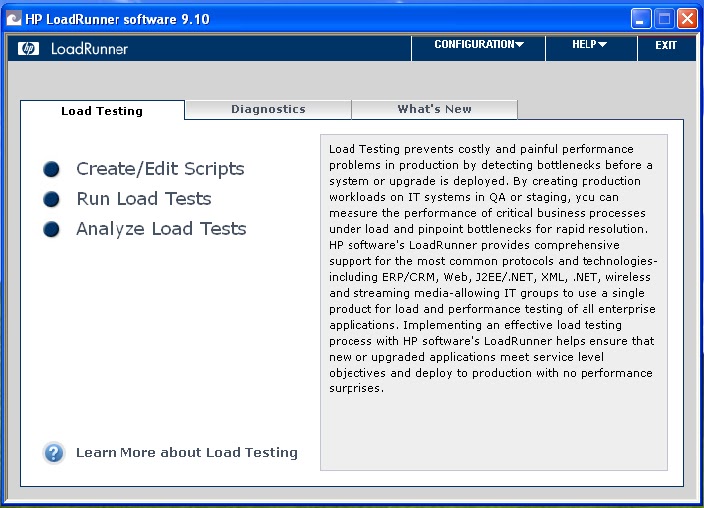Switch to the Load Testing tab

pyautogui.click(x=102, y=110)
